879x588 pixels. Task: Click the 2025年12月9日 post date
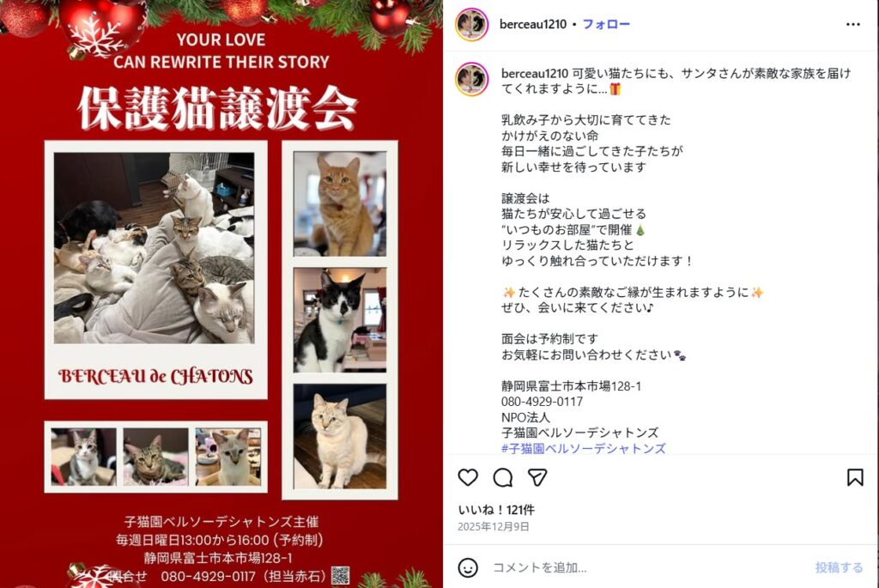494,526
